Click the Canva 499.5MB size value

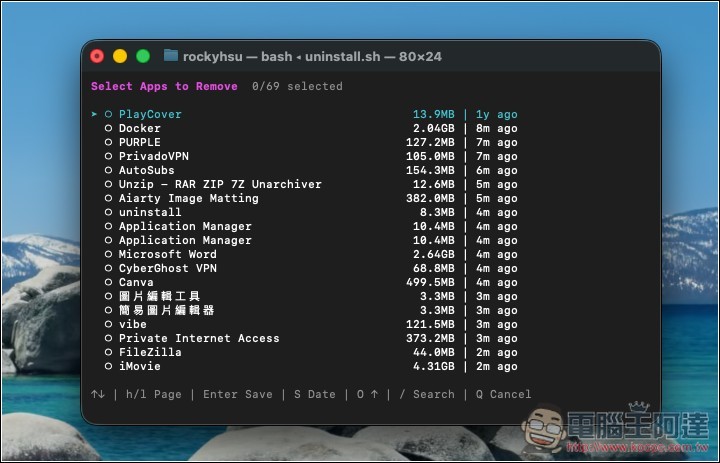coord(430,282)
